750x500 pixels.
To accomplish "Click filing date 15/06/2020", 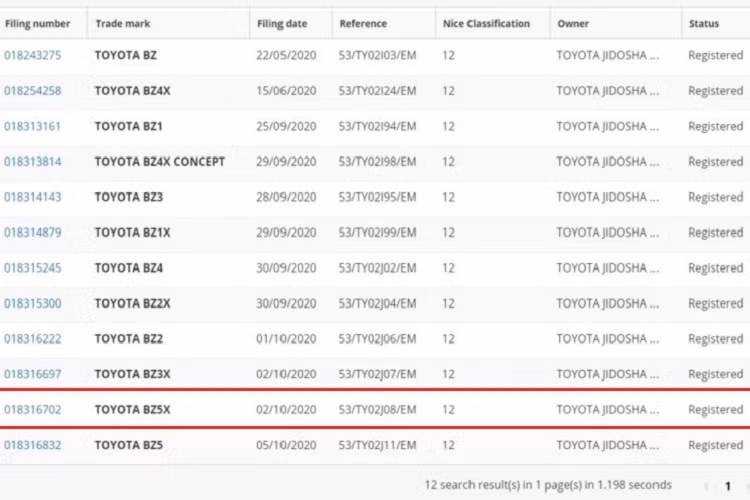I will (x=286, y=91).
